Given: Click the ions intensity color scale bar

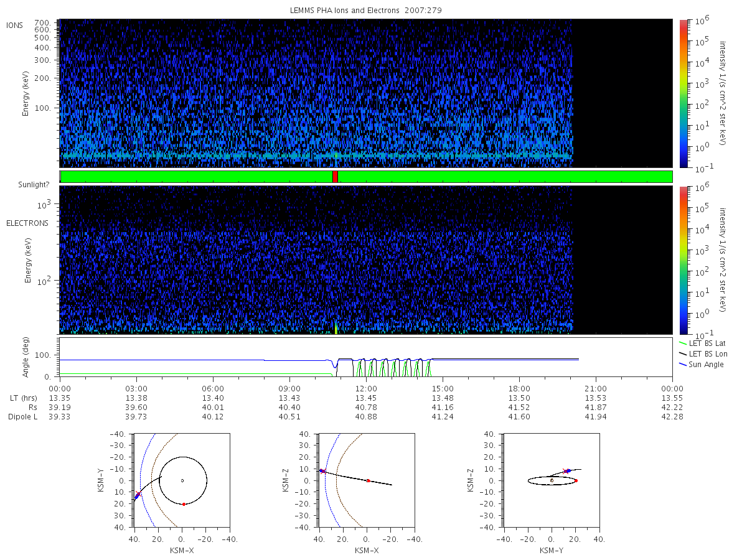Looking at the screenshot, I should (x=683, y=93).
